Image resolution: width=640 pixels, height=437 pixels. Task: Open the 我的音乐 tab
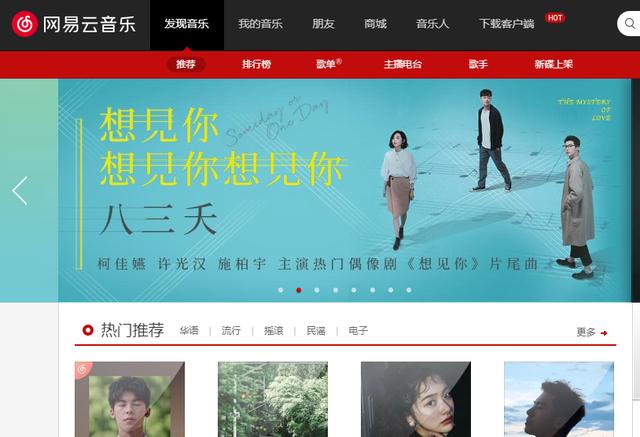[x=260, y=24]
